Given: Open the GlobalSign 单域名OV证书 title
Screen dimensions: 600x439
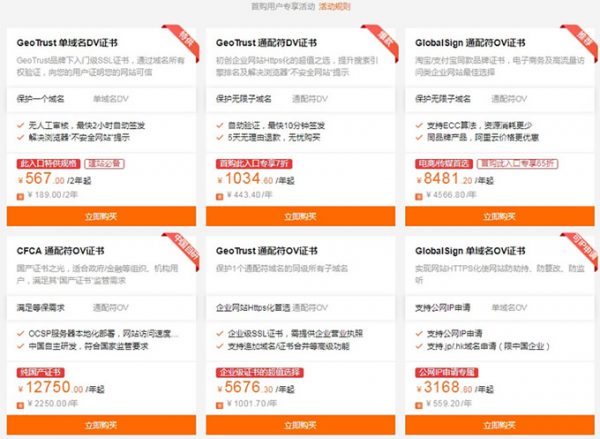Looking at the screenshot, I should click(x=470, y=251).
